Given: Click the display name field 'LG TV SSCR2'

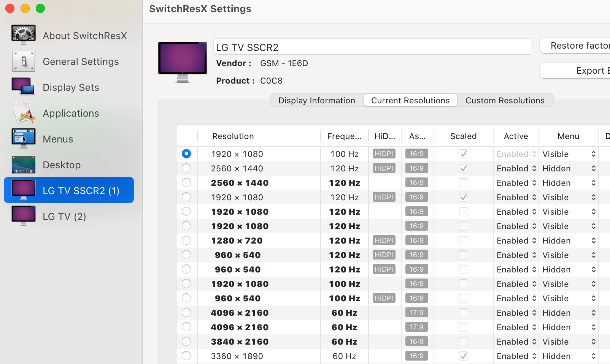Looking at the screenshot, I should (x=372, y=47).
